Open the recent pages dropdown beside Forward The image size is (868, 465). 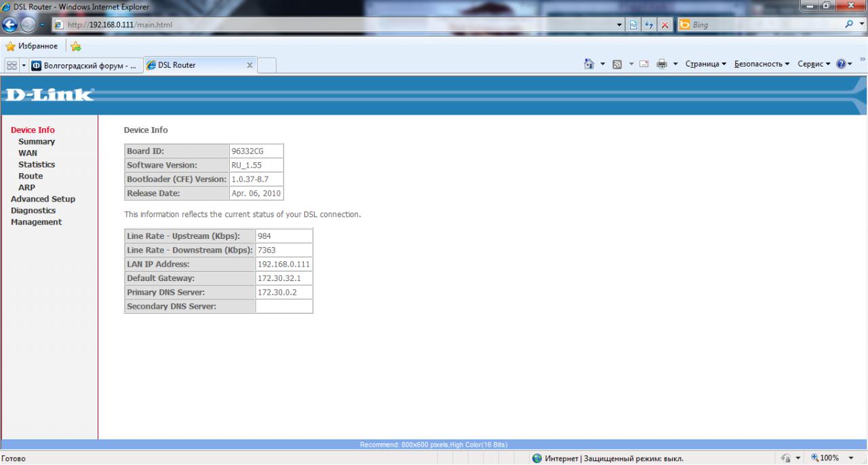tap(41, 25)
